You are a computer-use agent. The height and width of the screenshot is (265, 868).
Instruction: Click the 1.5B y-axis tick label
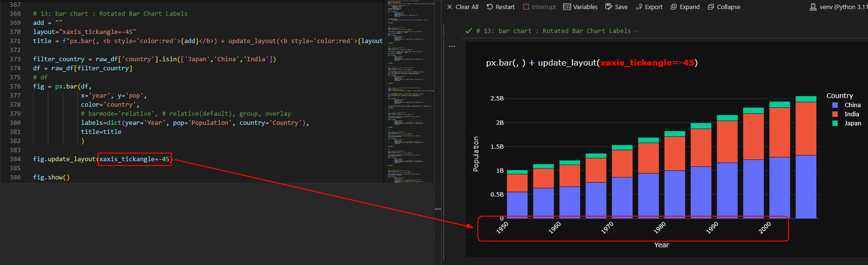click(x=497, y=146)
